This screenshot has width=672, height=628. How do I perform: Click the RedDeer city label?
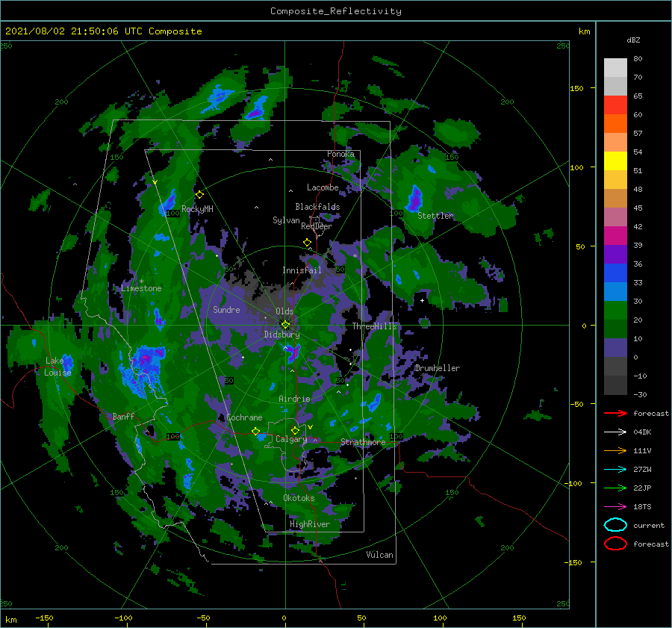click(317, 226)
